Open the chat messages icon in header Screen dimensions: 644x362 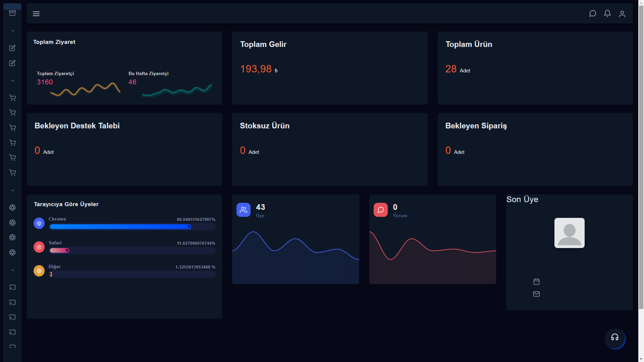pos(593,13)
